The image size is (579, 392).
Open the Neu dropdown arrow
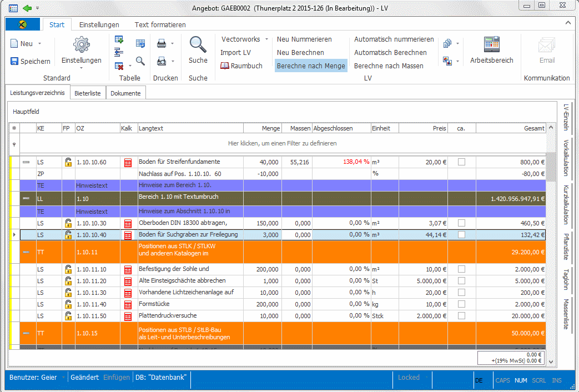click(39, 44)
